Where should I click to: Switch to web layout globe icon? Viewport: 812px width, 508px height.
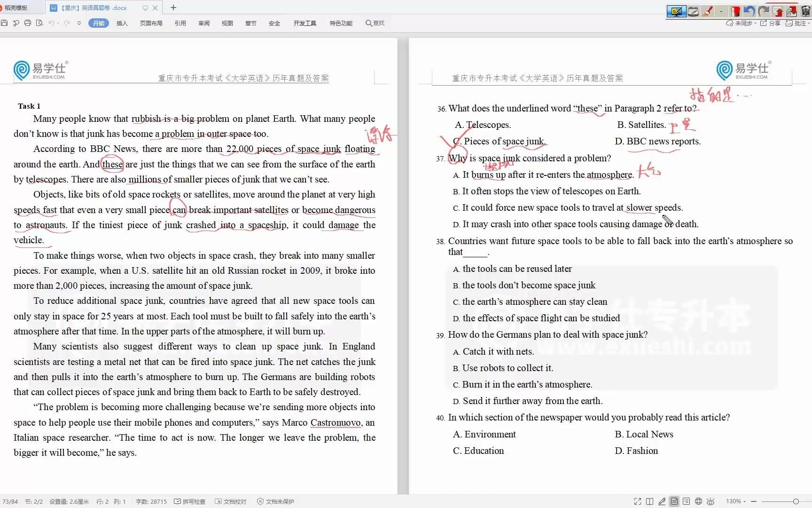pyautogui.click(x=698, y=501)
